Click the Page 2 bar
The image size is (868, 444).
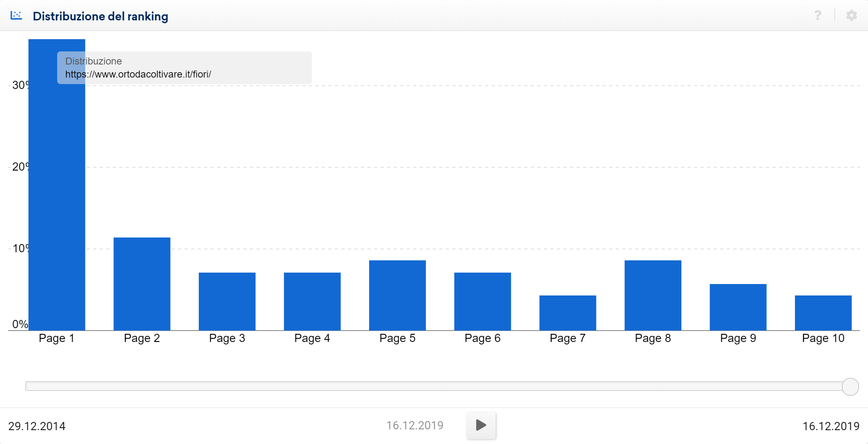point(142,284)
